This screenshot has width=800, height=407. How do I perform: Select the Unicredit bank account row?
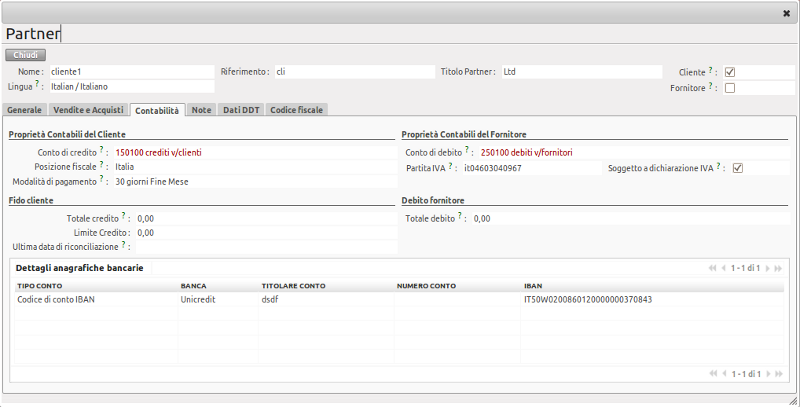point(198,299)
